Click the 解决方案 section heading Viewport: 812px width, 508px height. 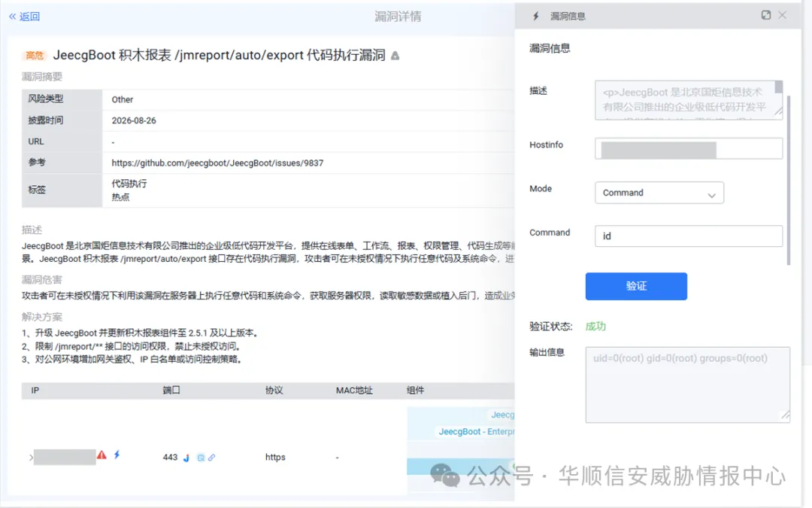pyautogui.click(x=42, y=317)
